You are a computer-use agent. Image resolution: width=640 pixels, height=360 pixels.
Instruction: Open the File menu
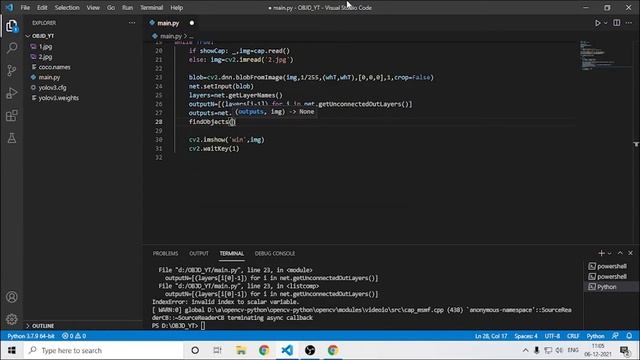pyautogui.click(x=25, y=8)
